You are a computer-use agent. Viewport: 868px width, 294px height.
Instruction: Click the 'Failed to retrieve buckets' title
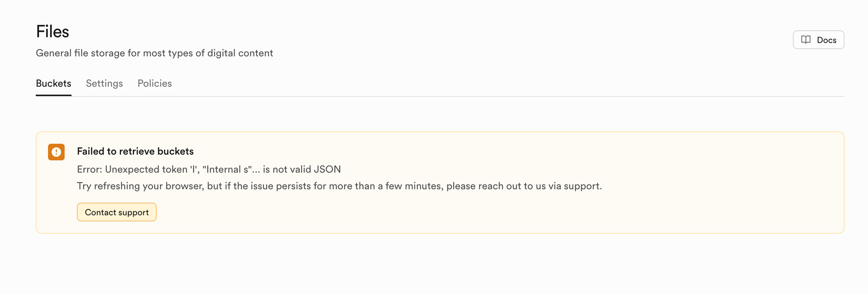[135, 151]
